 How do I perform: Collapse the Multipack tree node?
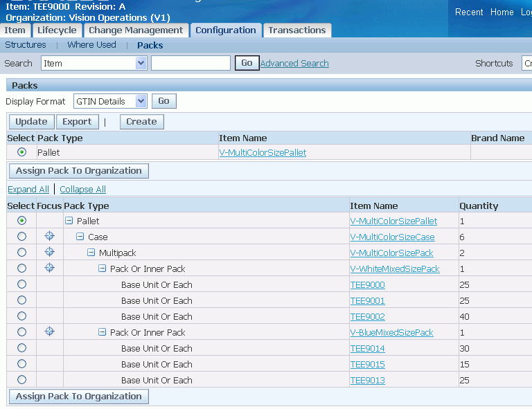91,253
